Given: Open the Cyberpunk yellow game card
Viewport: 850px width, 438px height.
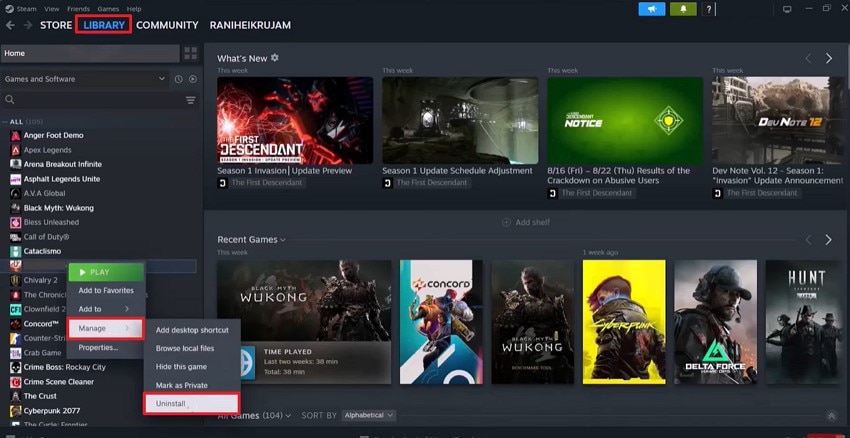Looking at the screenshot, I should pos(624,322).
